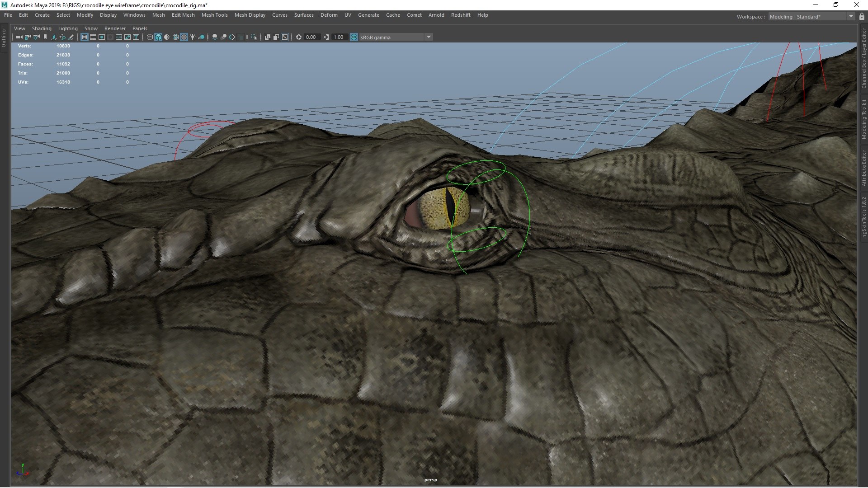Click the workspace lock icon

click(862, 17)
